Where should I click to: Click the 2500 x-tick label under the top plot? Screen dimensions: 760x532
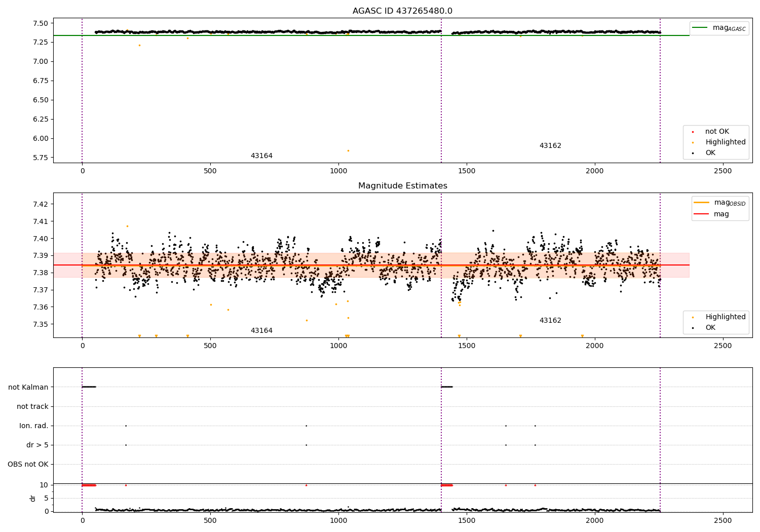pyautogui.click(x=723, y=171)
